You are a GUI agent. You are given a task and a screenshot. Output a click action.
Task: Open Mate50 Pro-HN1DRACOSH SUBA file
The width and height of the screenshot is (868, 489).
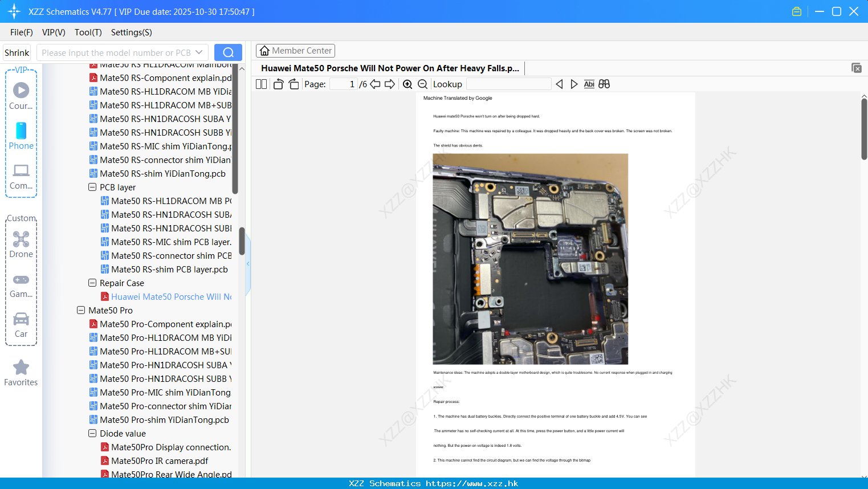click(161, 365)
